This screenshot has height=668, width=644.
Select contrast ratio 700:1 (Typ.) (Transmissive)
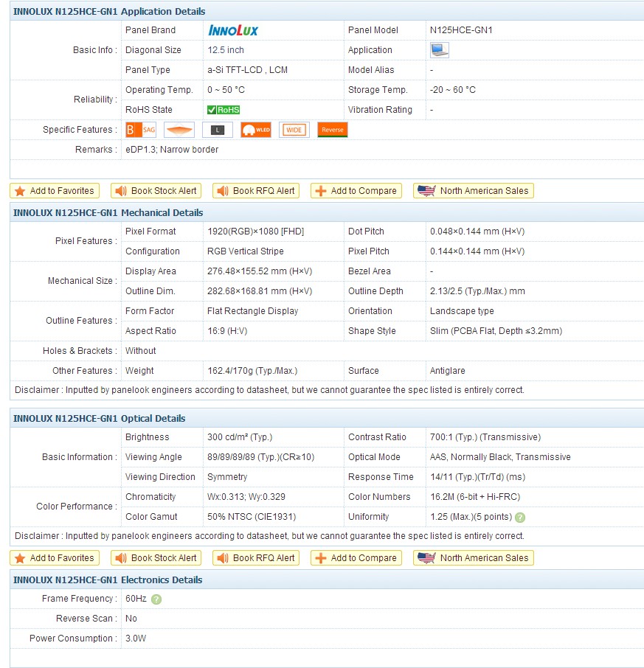point(485,437)
